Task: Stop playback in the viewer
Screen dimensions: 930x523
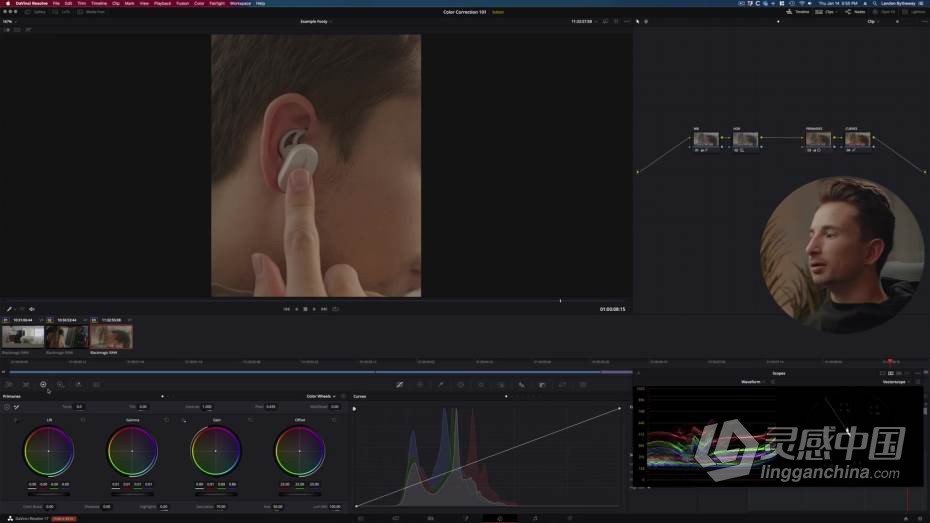Action: [305, 309]
